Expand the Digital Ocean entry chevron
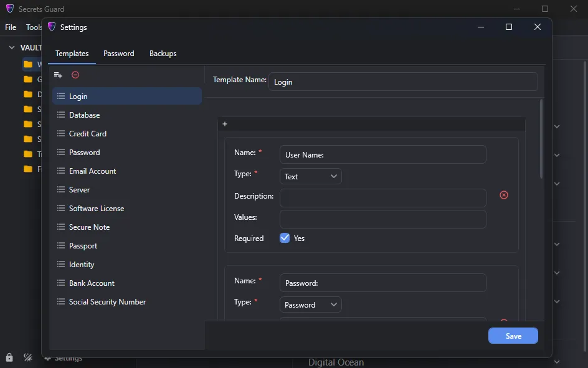The height and width of the screenshot is (368, 588). 557,362
